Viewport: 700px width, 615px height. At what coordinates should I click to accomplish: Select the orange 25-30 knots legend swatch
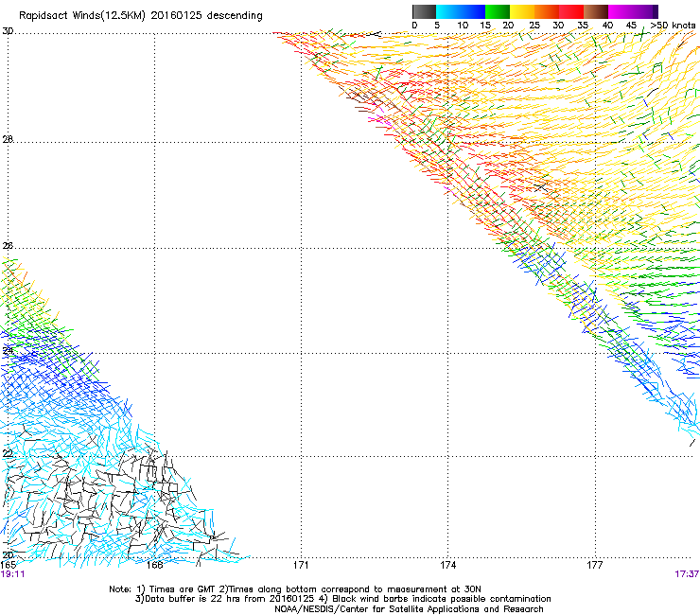pyautogui.click(x=547, y=11)
